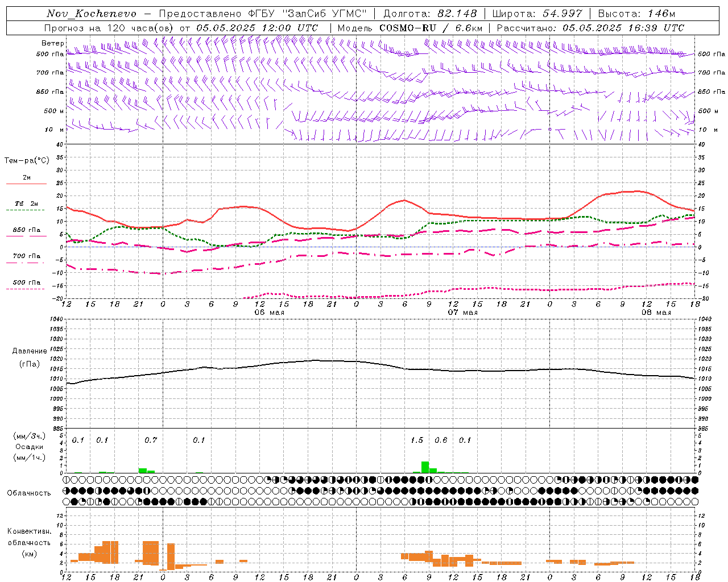The width and height of the screenshot is (728, 582).
Task: Click the Ветер panel label
Action: pyautogui.click(x=52, y=43)
